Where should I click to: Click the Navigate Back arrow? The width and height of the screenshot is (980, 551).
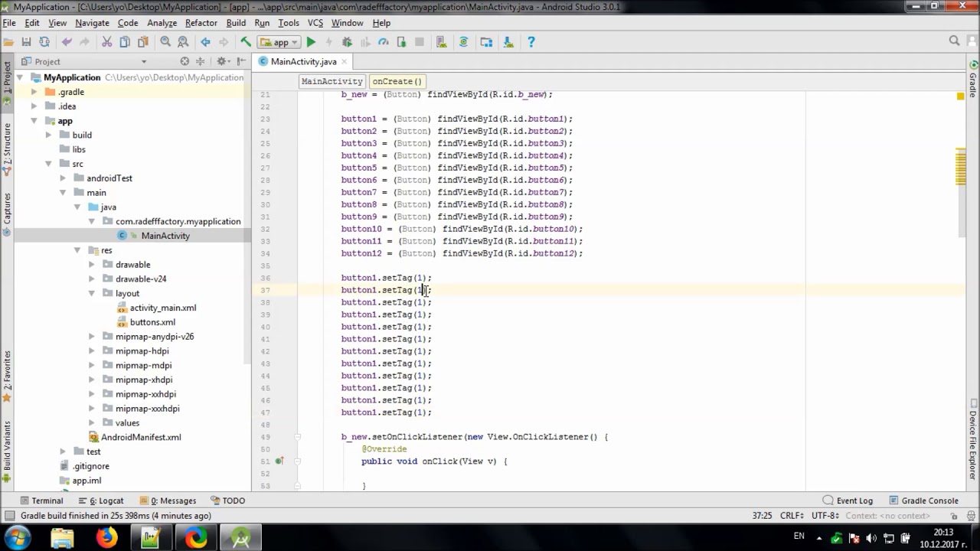[x=205, y=42]
